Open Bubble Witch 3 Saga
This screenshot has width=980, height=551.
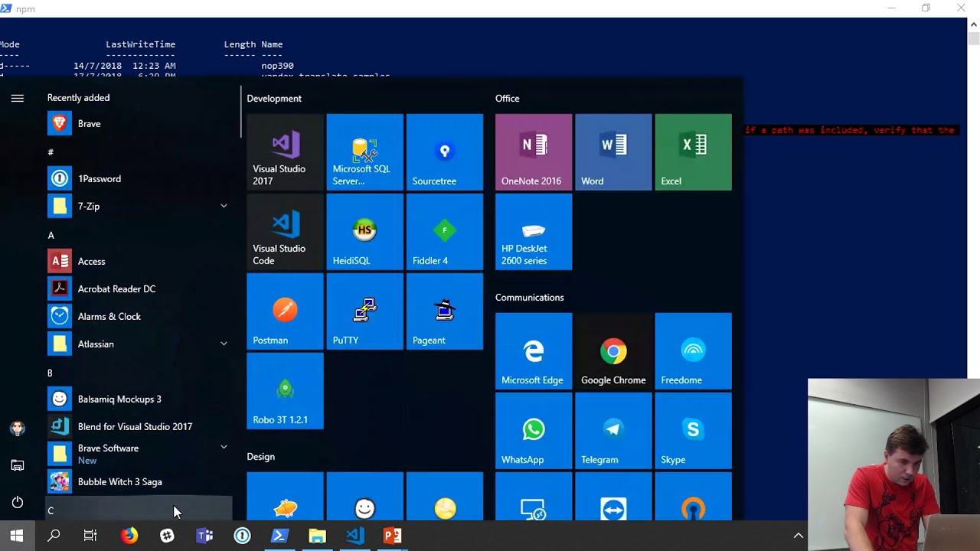point(139,481)
